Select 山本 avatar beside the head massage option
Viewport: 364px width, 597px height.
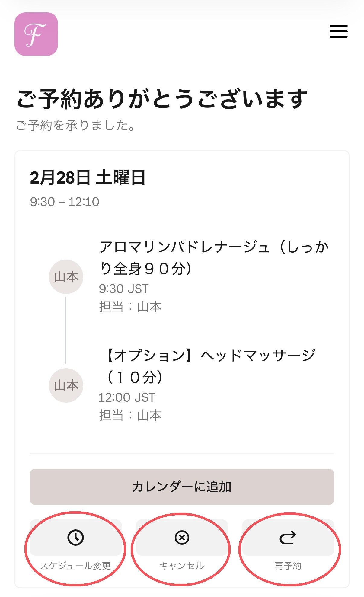(66, 385)
